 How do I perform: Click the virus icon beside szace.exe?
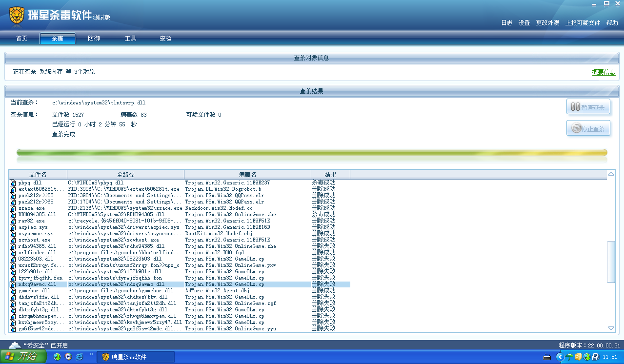(x=13, y=208)
